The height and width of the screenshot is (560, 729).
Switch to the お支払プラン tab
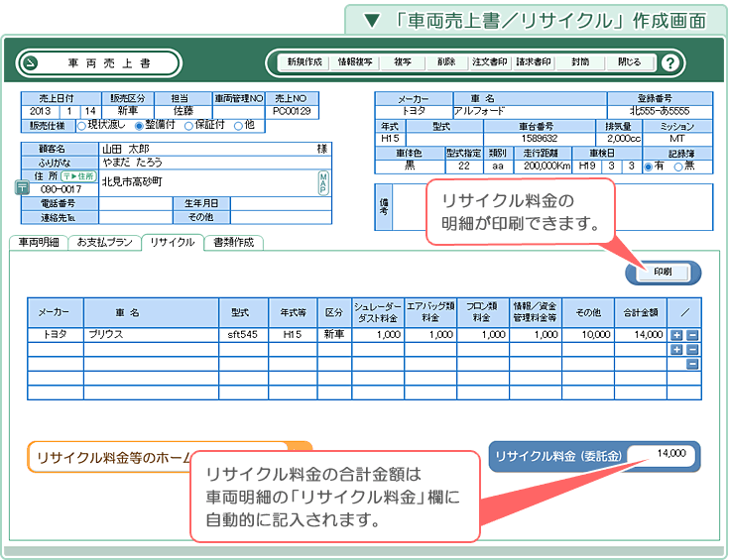[x=104, y=242]
